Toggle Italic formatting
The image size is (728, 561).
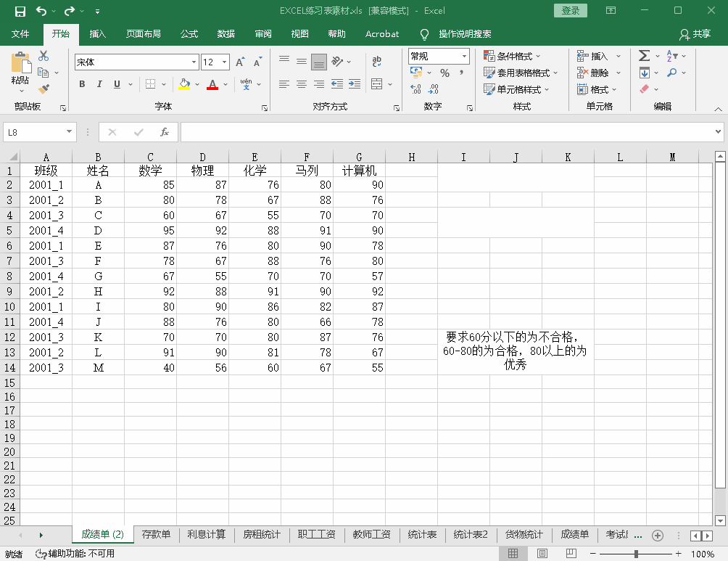click(x=99, y=83)
